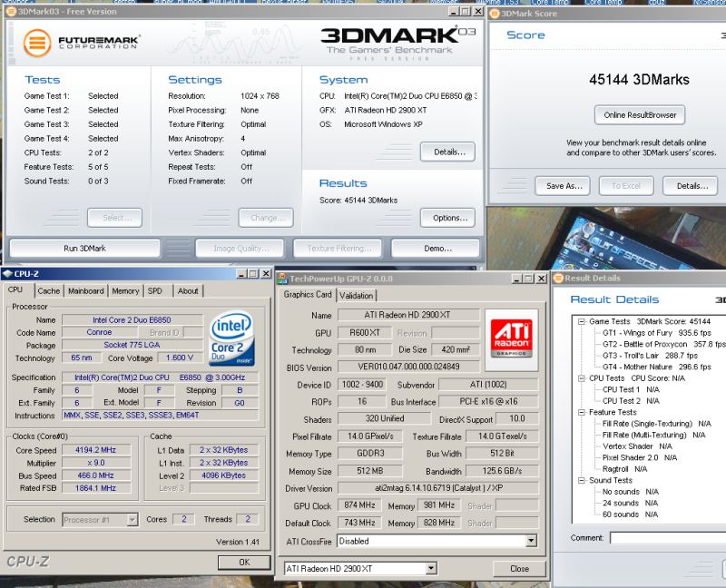Collapse the Feature Tests tree node

click(581, 412)
